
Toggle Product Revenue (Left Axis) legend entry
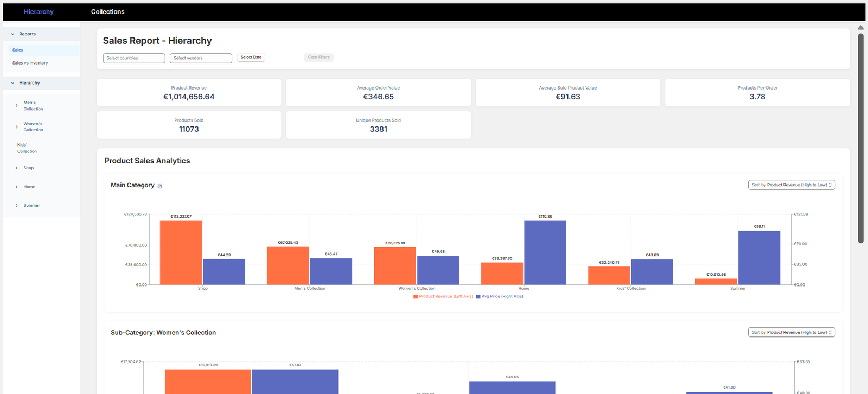point(443,296)
